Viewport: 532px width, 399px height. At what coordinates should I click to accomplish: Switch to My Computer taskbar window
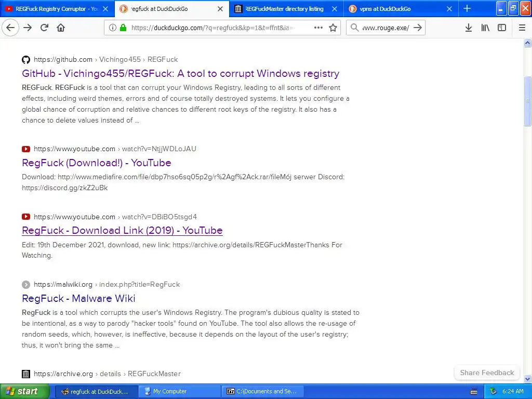click(x=179, y=391)
